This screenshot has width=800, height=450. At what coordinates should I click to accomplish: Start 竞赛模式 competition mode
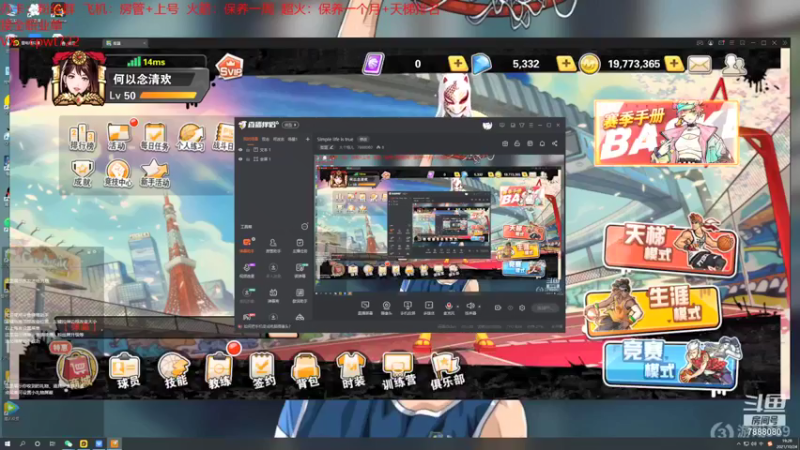(x=671, y=365)
